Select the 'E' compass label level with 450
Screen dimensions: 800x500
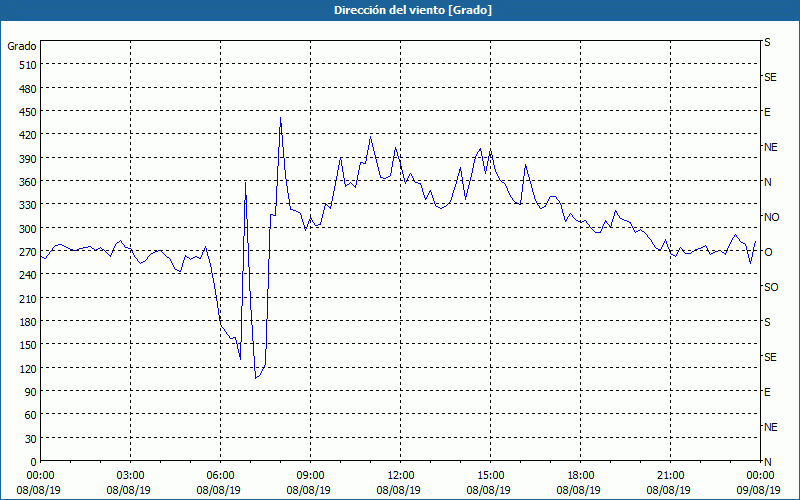(x=767, y=112)
